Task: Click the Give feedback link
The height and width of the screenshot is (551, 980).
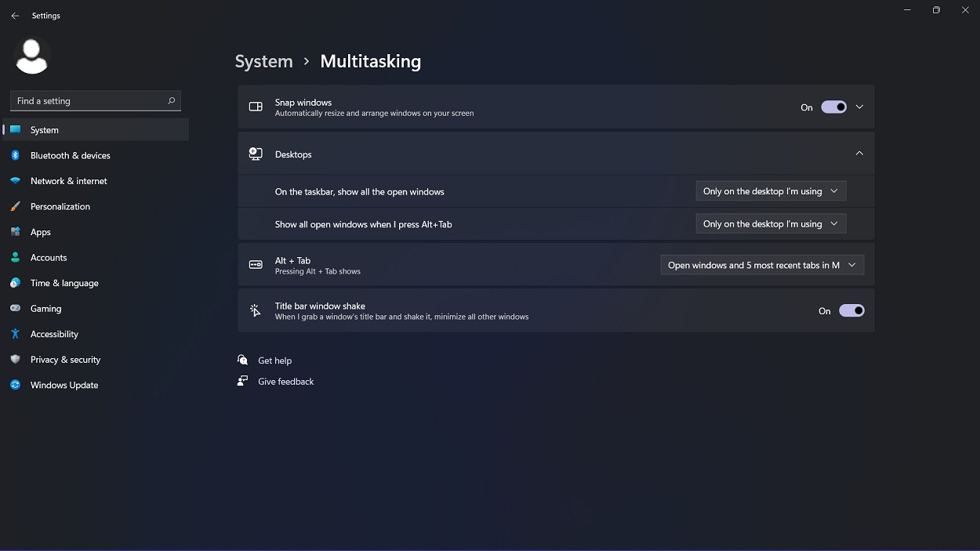Action: [285, 382]
